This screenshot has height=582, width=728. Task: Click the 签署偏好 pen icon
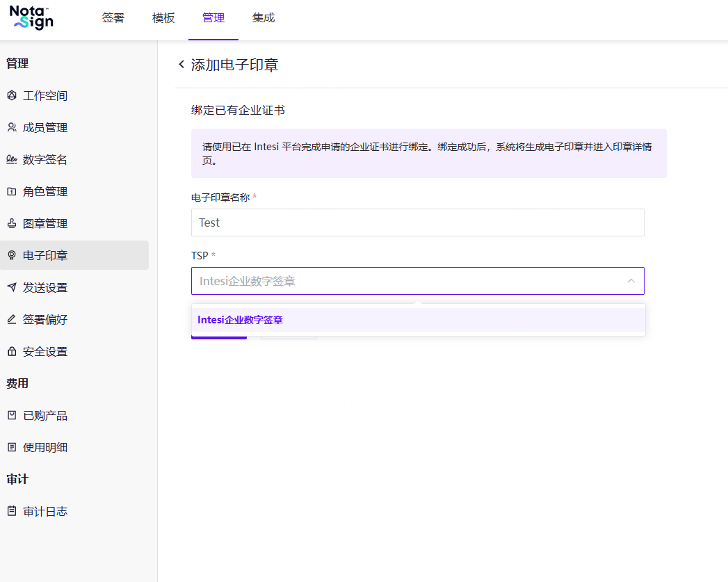[x=12, y=319]
